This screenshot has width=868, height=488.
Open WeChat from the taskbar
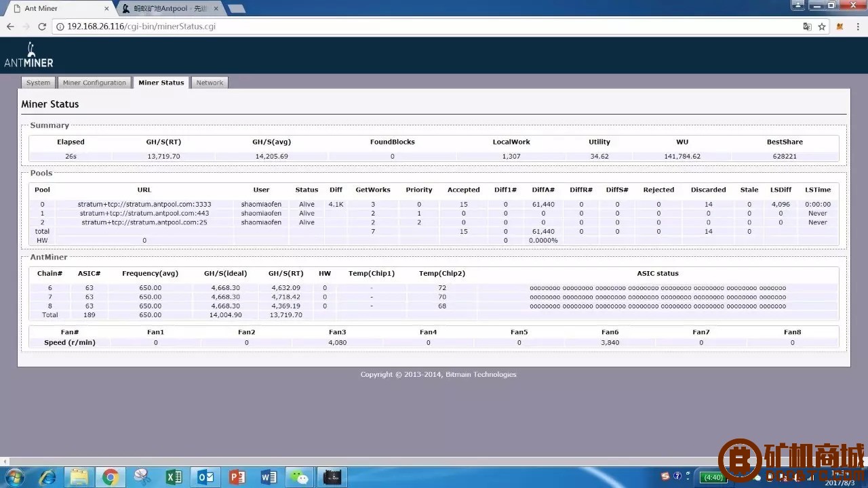pyautogui.click(x=300, y=477)
